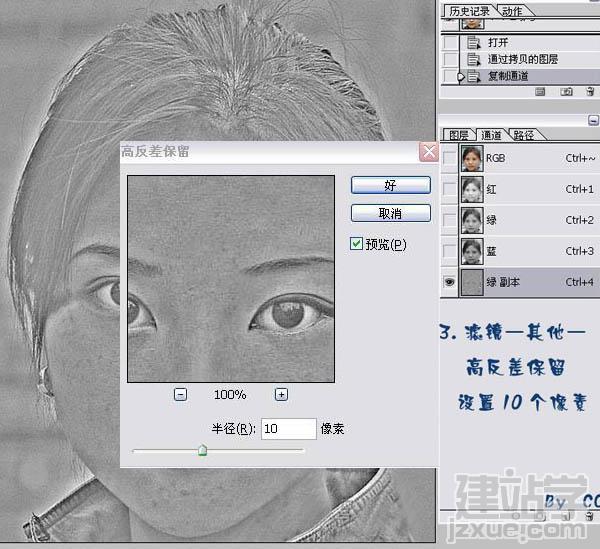Screen dimensions: 600x549
Task: Create new snapshot camera icon in History
Action: (x=566, y=91)
